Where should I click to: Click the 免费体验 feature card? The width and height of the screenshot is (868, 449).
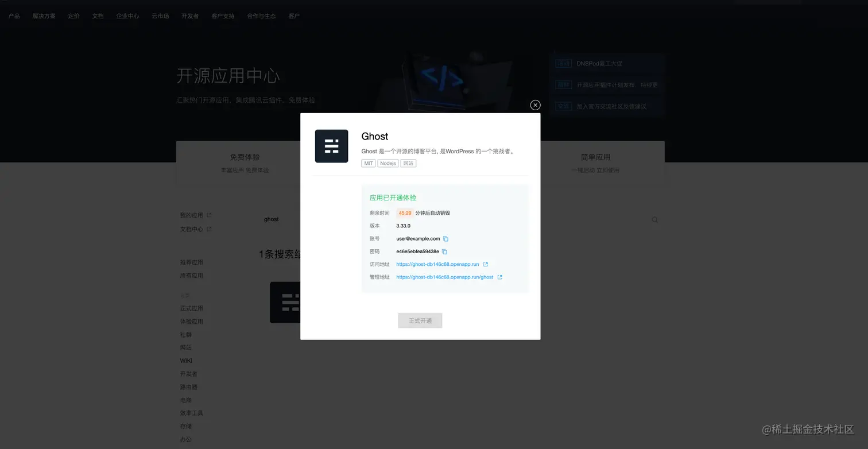pyautogui.click(x=245, y=162)
